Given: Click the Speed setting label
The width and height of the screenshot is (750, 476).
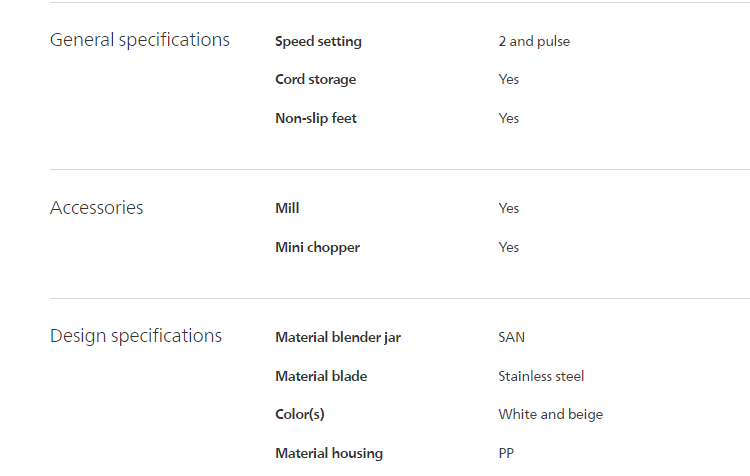Looking at the screenshot, I should pos(318,41).
